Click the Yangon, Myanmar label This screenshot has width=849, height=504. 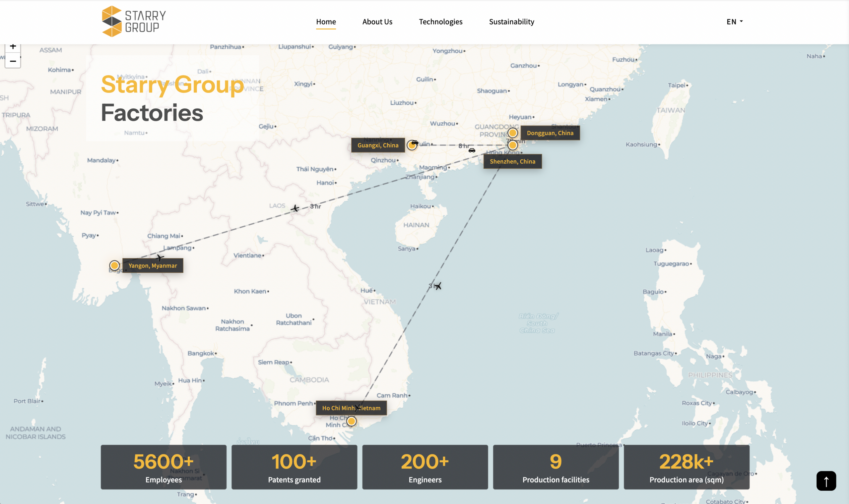pyautogui.click(x=153, y=265)
